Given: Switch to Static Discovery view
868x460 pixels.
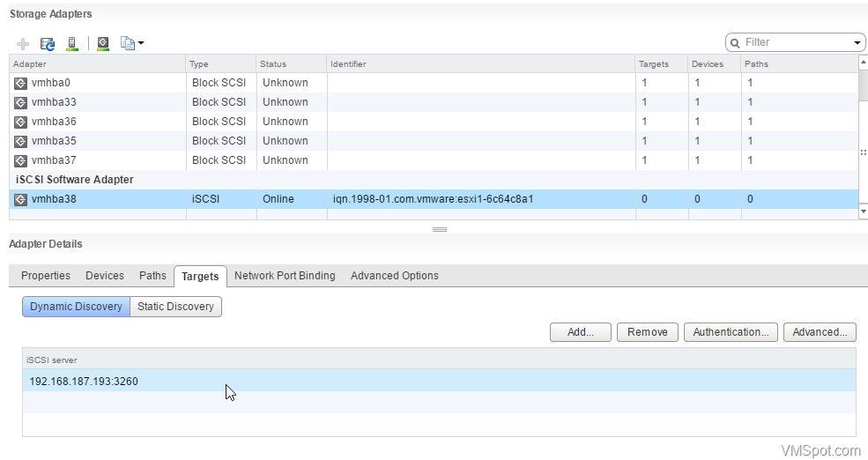Looking at the screenshot, I should (x=175, y=307).
